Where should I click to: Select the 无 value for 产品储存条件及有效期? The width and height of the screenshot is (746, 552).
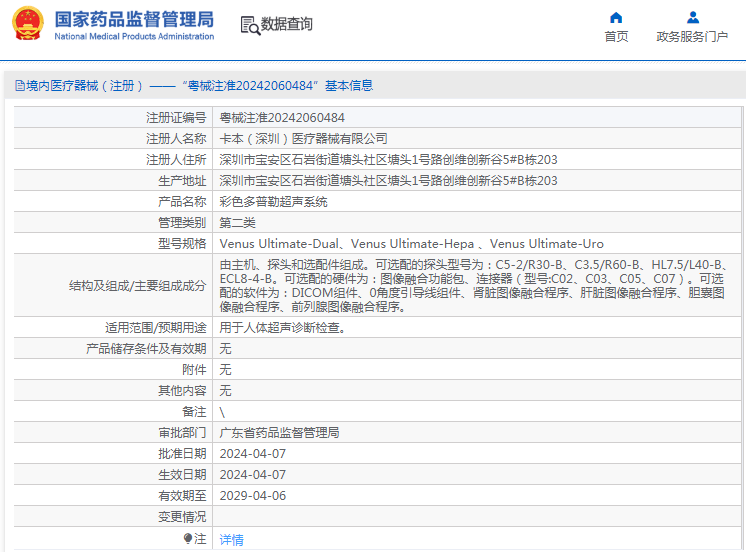[225, 348]
